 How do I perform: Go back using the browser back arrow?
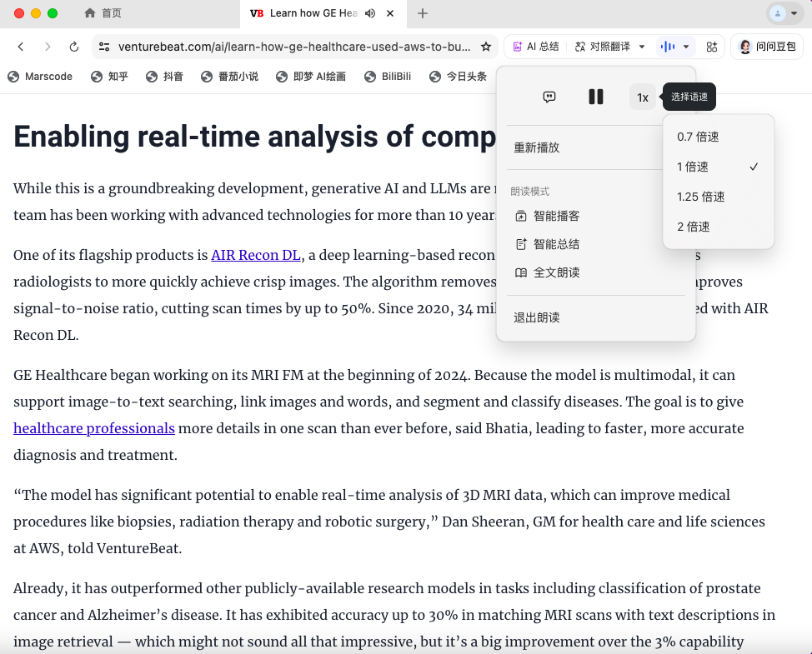pos(21,47)
